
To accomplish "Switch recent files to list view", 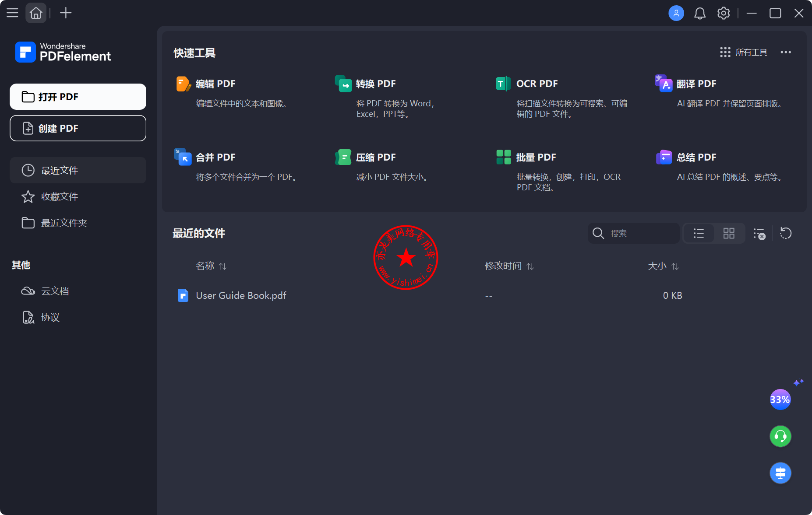I will [x=699, y=234].
